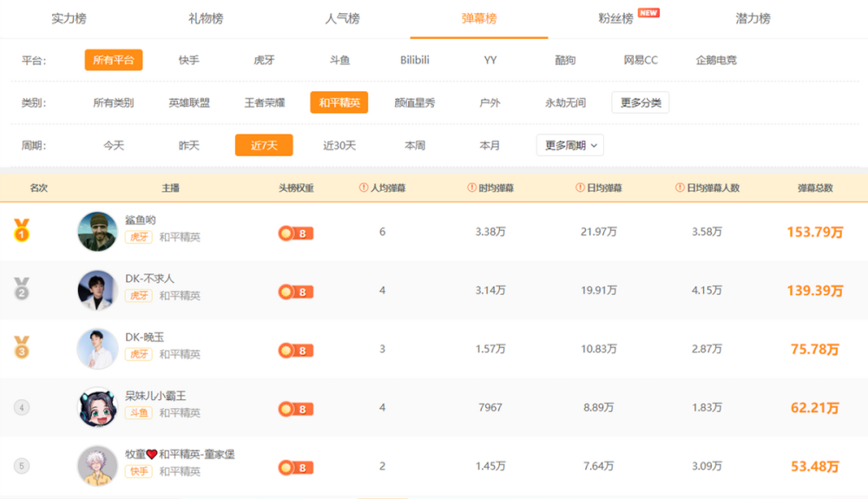Set period to 近30天
Viewport: 868px width, 499px height.
(x=339, y=146)
